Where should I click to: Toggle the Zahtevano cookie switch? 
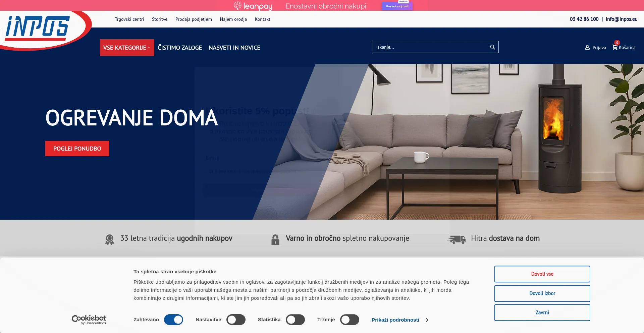(173, 320)
